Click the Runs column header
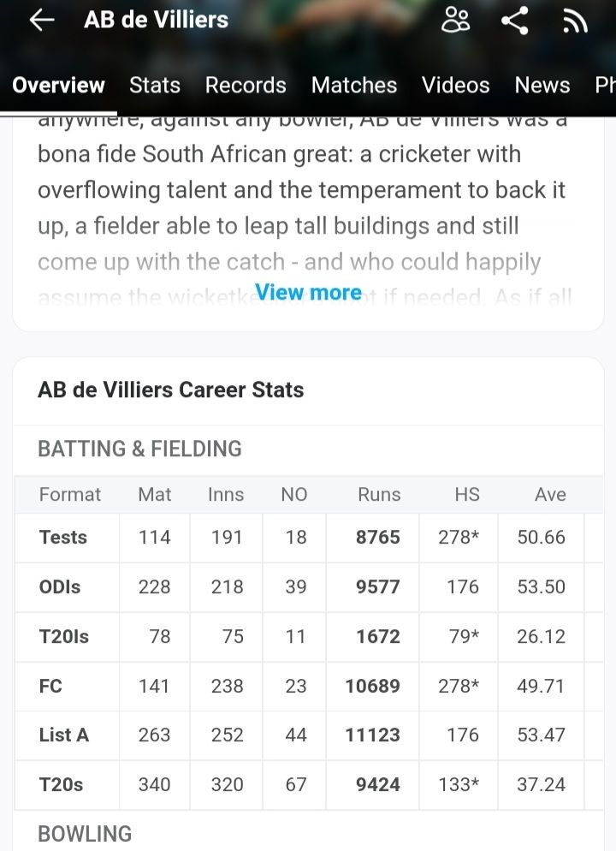 [379, 495]
